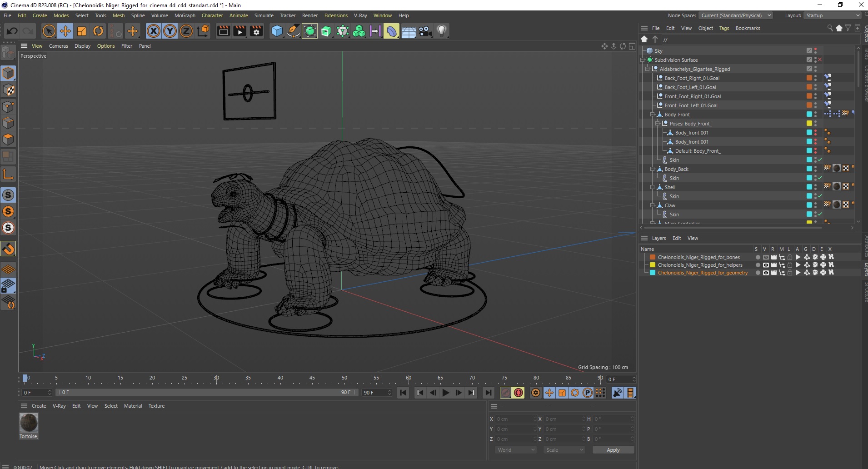Click the coordinate system icon
Viewport: 868px width, 469px height.
click(203, 31)
